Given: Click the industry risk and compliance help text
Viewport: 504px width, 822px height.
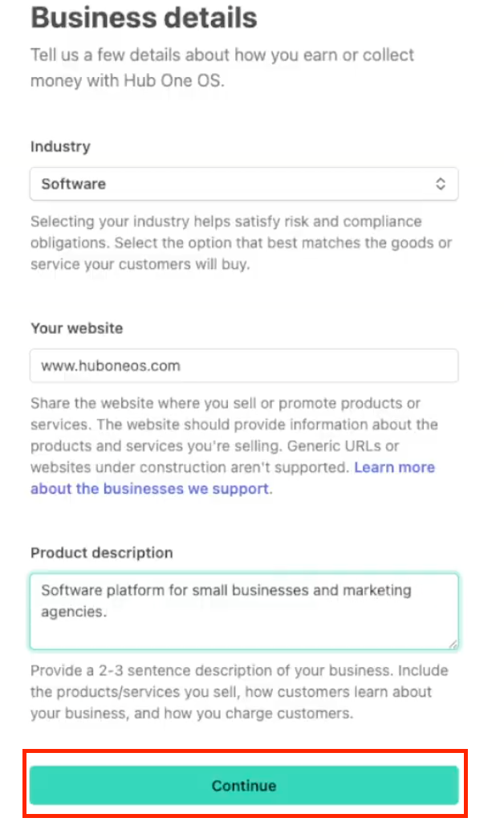Looking at the screenshot, I should tap(241, 242).
